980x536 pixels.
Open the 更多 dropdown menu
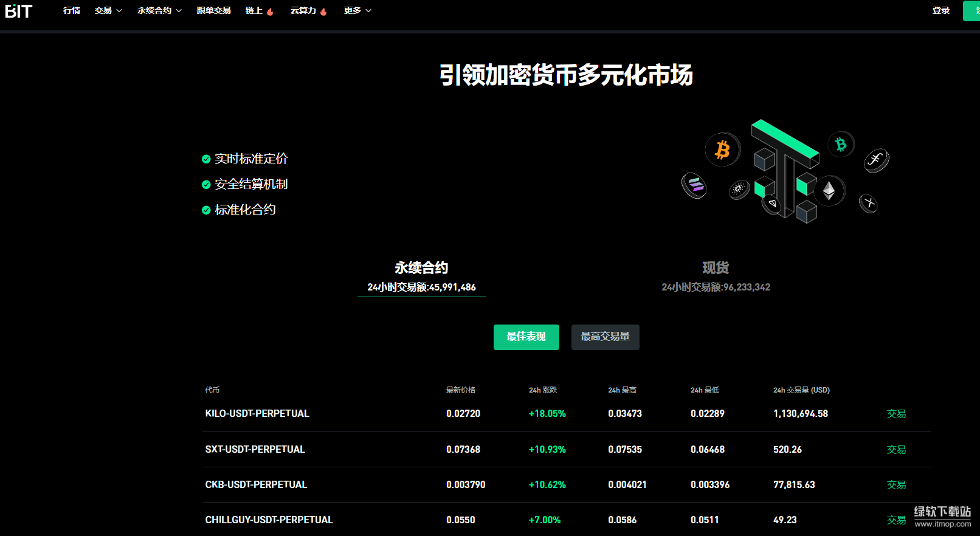(x=357, y=11)
